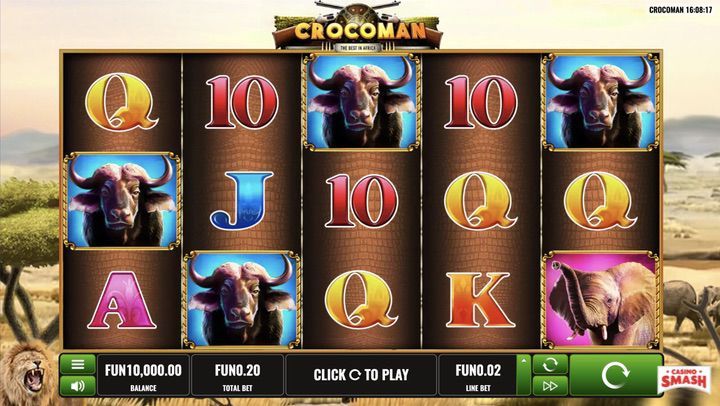Click the Click to Play message bar
720x406 pixels.
coord(361,375)
